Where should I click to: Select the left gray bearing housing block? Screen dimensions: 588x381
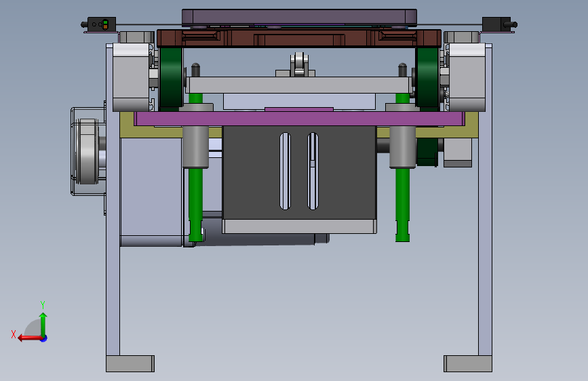[132, 77]
